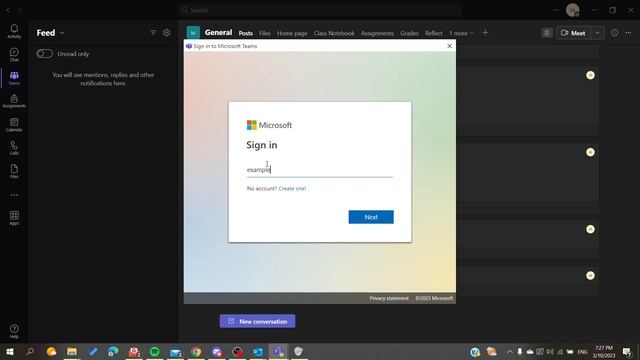
Task: Open Help at bottom of sidebar
Action: 14,331
